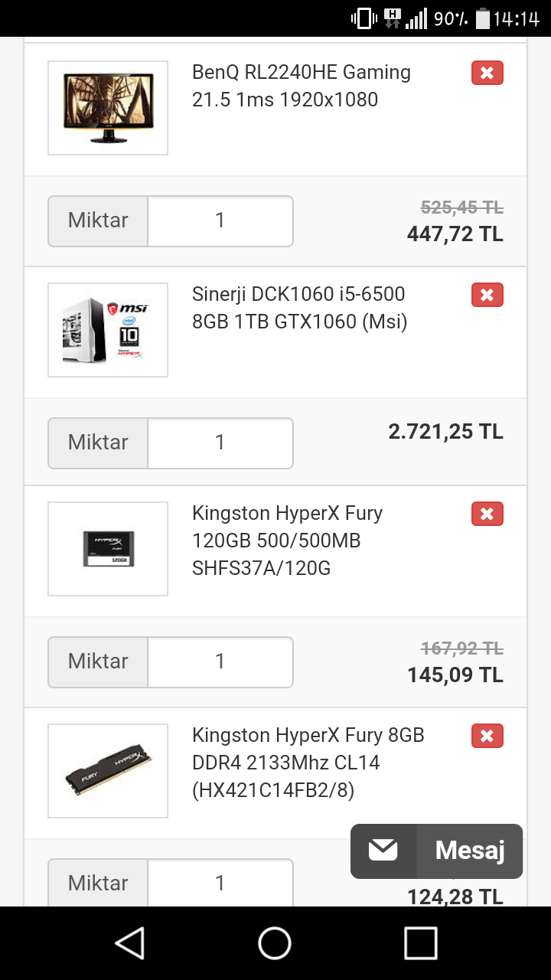The height and width of the screenshot is (980, 551).
Task: Remove Kingston HyperX Fury 8GB DDR4 item
Action: 487,736
